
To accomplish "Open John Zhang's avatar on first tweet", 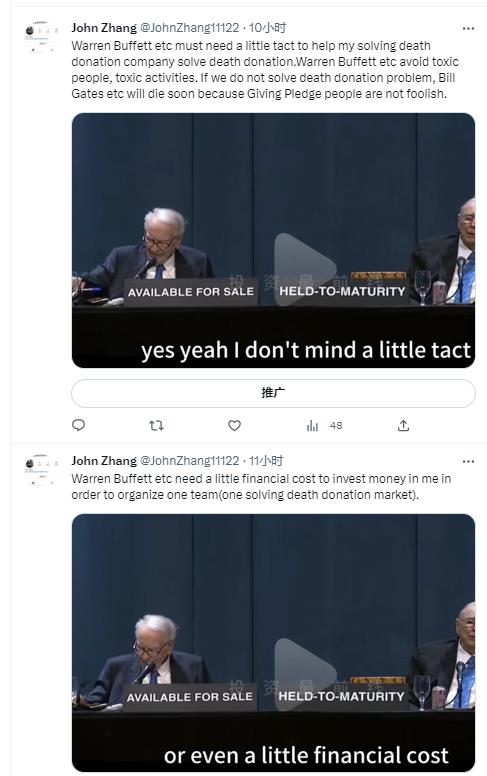I will [42, 36].
